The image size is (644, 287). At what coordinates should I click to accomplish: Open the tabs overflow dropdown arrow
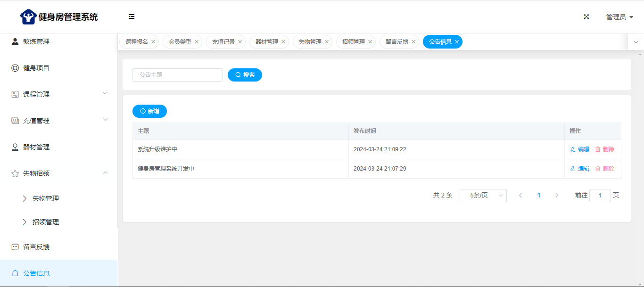click(x=636, y=42)
